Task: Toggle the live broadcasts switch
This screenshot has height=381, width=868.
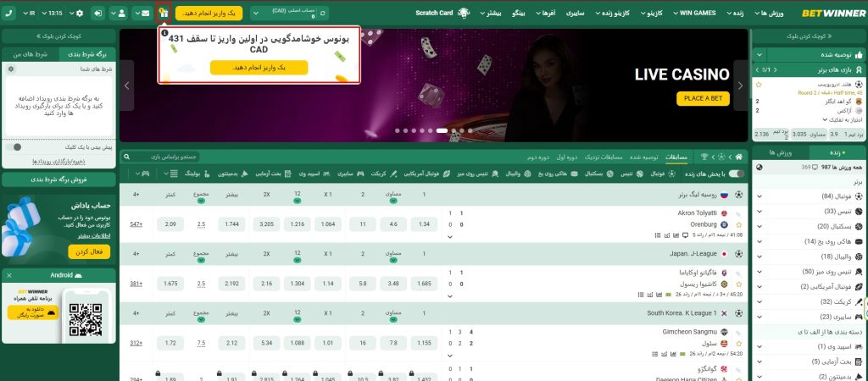Action: [x=737, y=174]
